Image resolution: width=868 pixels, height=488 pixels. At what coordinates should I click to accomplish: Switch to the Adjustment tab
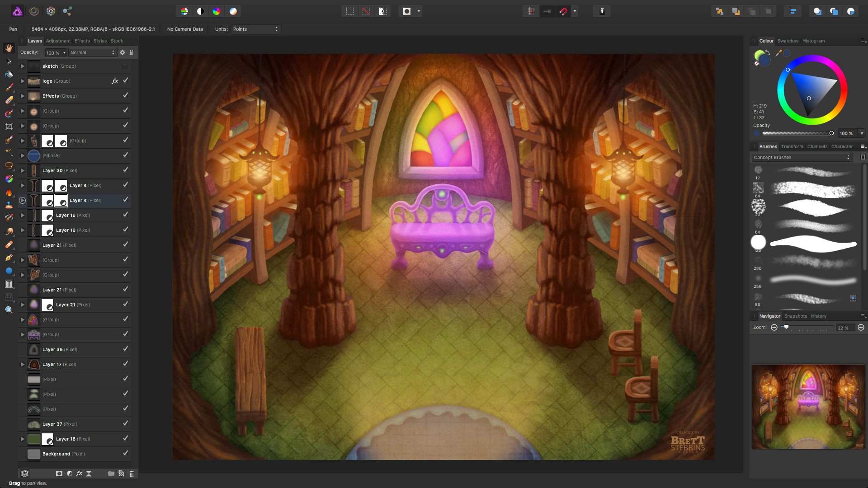point(58,41)
